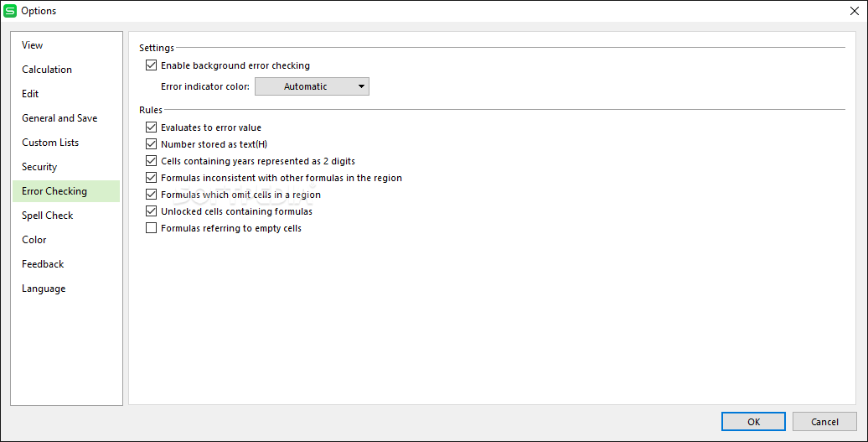Click the Cancel button

[824, 422]
